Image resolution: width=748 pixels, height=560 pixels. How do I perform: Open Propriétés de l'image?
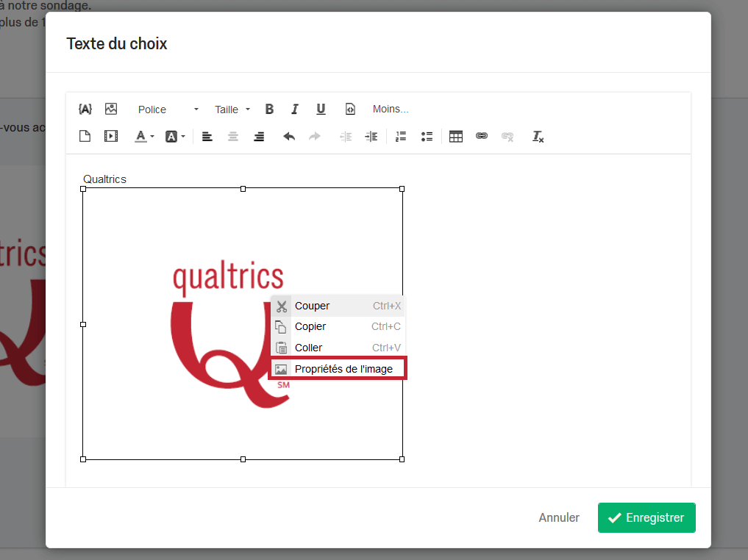(338, 369)
